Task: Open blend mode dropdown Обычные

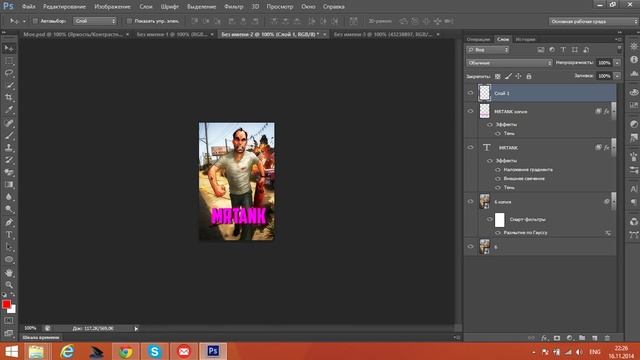Action: (x=509, y=63)
